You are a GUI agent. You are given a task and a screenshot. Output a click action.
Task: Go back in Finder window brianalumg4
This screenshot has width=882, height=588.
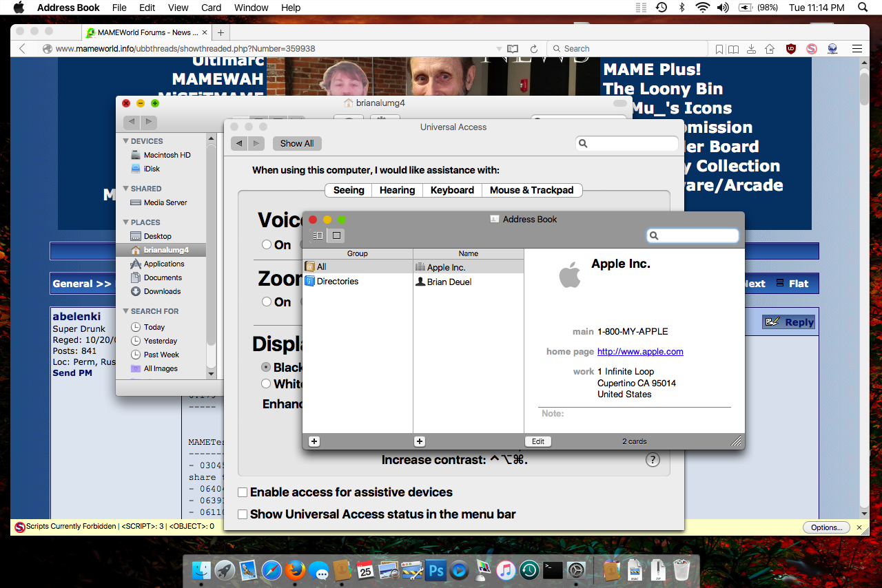tap(132, 122)
